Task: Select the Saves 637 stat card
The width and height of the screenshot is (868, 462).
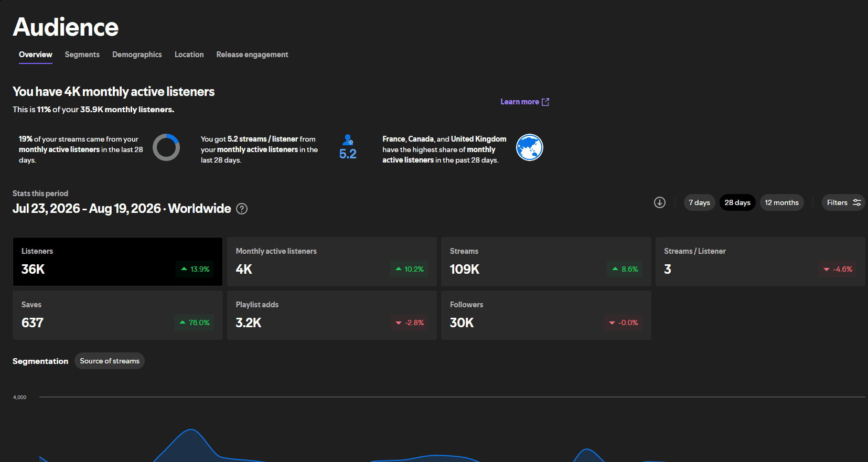Action: pyautogui.click(x=117, y=315)
